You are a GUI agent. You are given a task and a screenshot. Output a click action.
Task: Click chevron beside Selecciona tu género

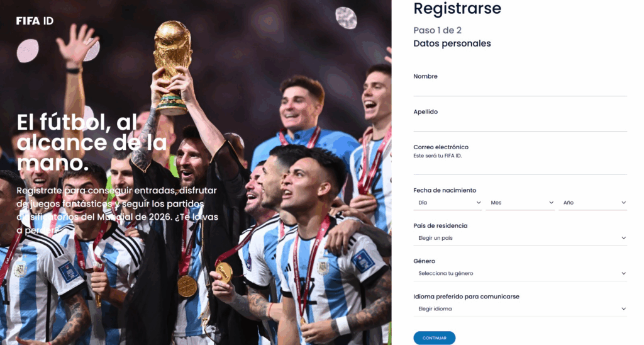[x=623, y=273]
